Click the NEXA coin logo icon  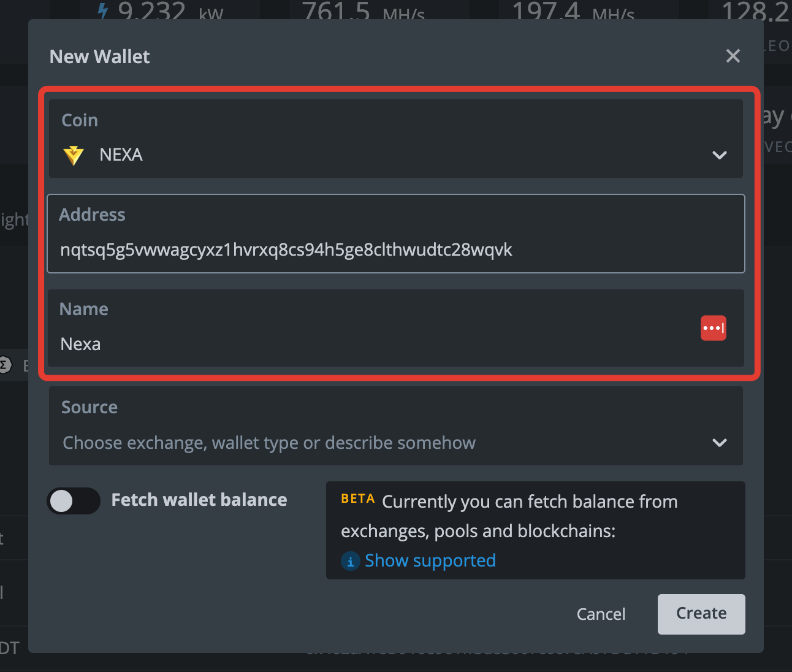73,155
